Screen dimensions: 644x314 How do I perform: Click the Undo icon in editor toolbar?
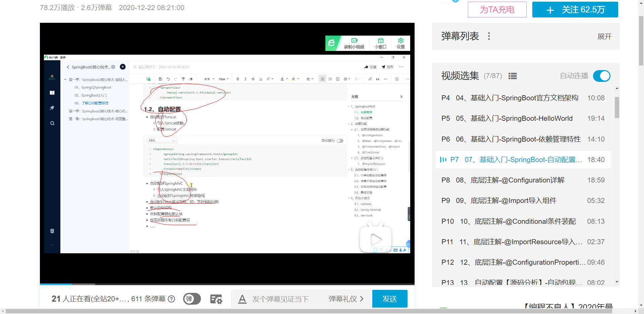(168, 79)
